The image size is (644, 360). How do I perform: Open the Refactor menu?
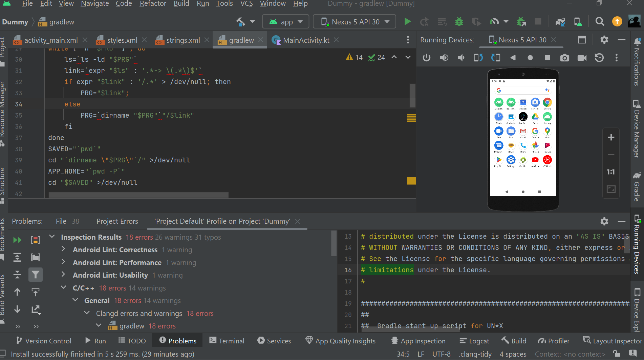[x=153, y=4]
